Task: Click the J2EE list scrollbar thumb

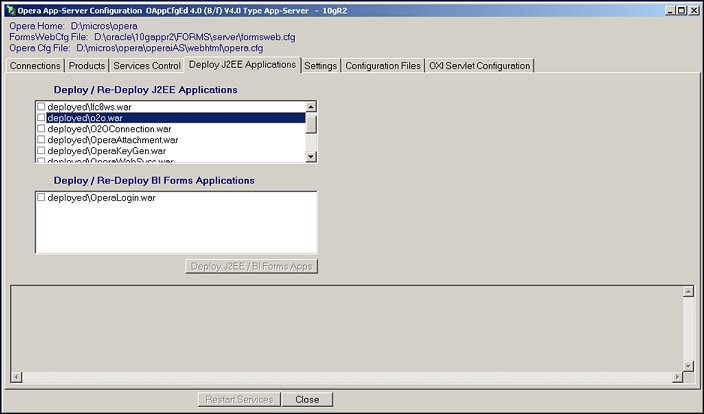Action: 311,124
